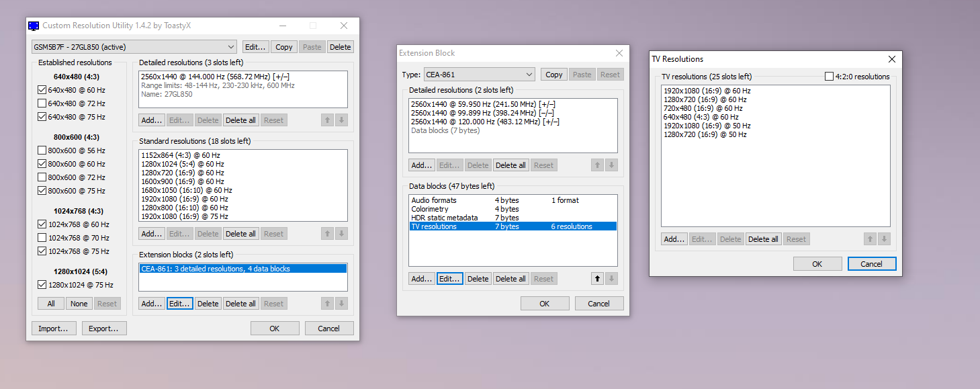
Task: Select 2560x1440 @ 144.000 Hz detailed resolution
Action: tap(215, 77)
